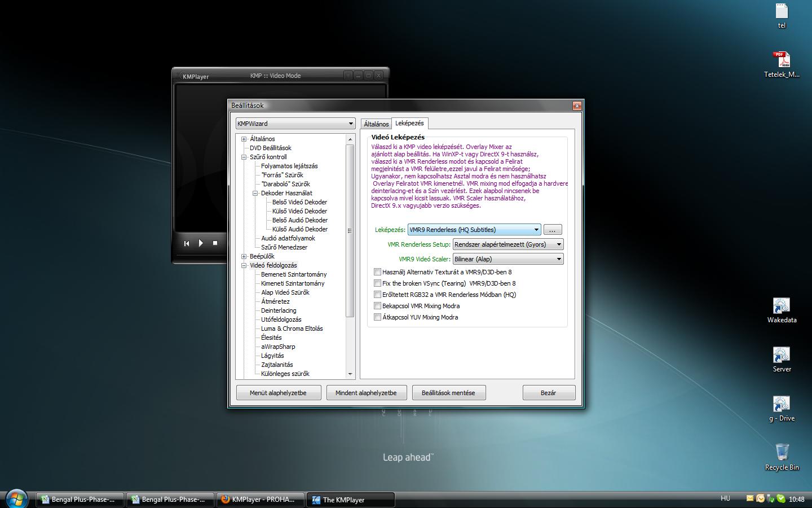Enable Fix the broken VSync checkbox
This screenshot has width=812, height=508.
[378, 283]
